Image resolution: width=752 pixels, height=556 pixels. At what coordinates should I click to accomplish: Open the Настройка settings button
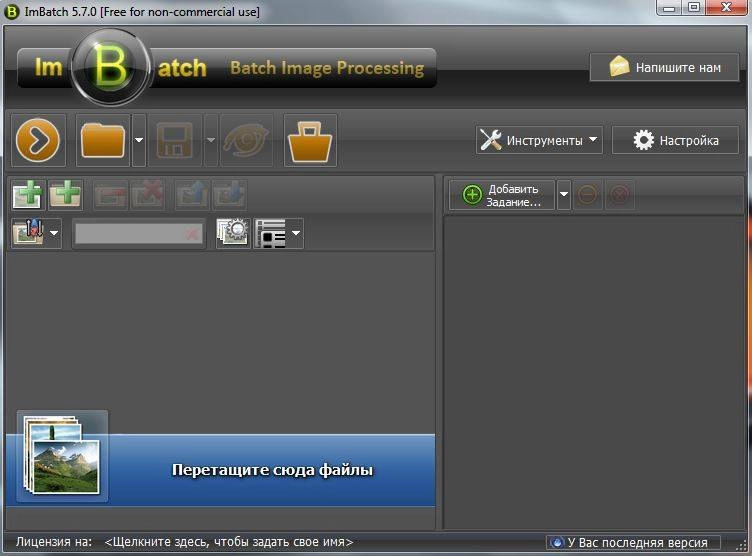pos(675,140)
